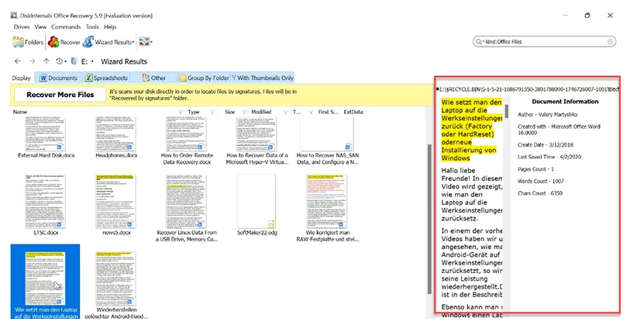Open the view mode dropdown arrow
Viewport: 644px width, 329px height.
point(152,43)
